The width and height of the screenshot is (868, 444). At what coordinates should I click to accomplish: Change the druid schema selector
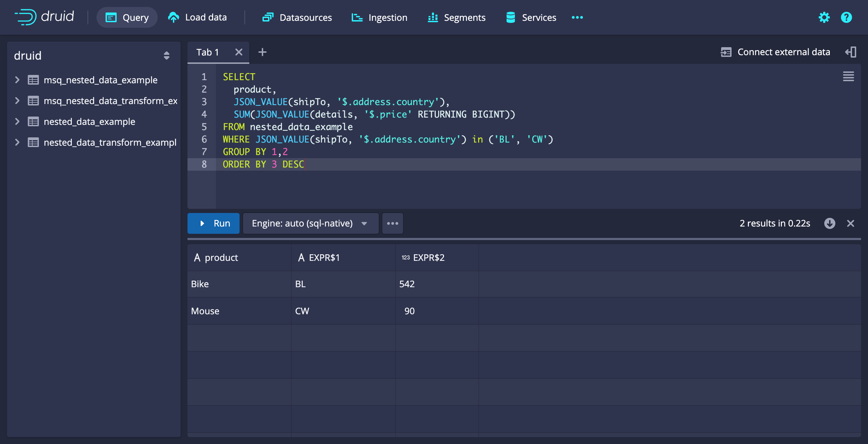166,55
